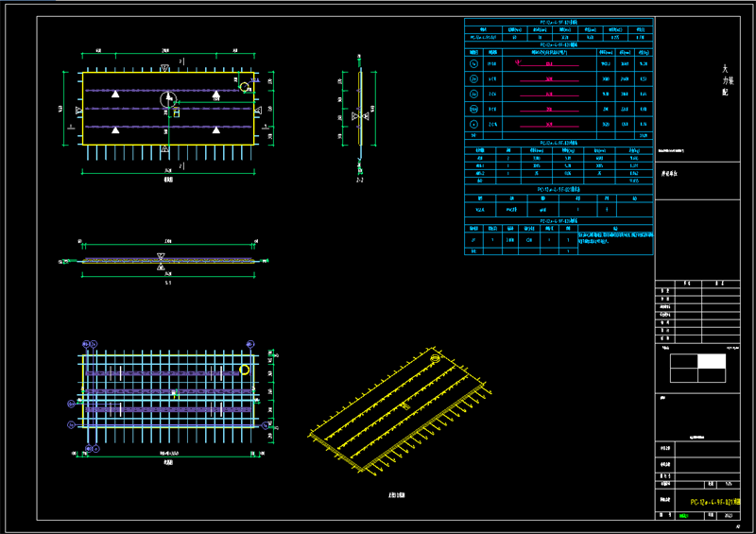Screen dimensions: 756x534
Task: Select the yellow PC drawing title in title block
Action: click(x=715, y=502)
